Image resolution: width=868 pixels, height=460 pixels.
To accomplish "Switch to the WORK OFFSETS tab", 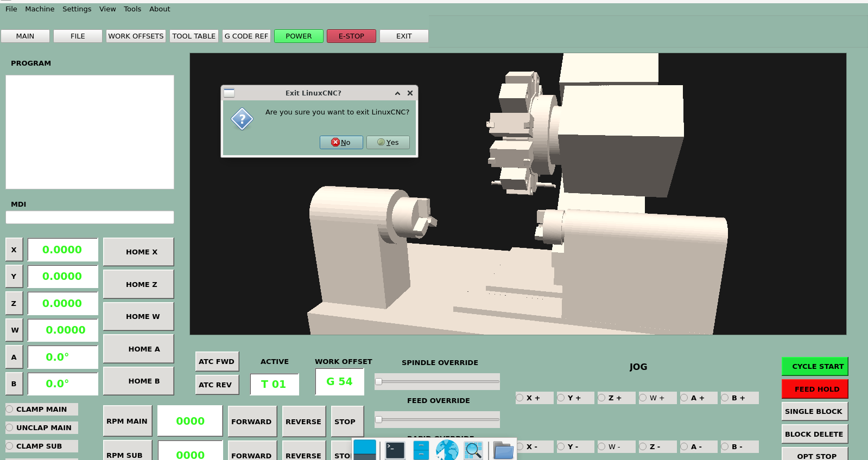I will 136,36.
